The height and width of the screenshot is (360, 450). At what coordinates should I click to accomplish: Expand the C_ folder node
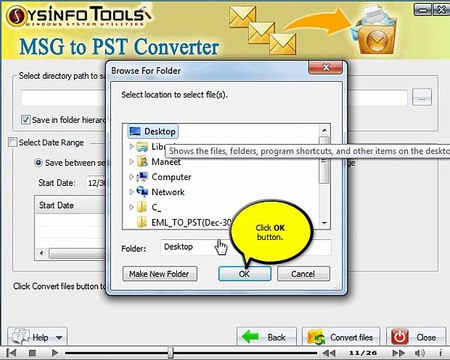coord(131,207)
